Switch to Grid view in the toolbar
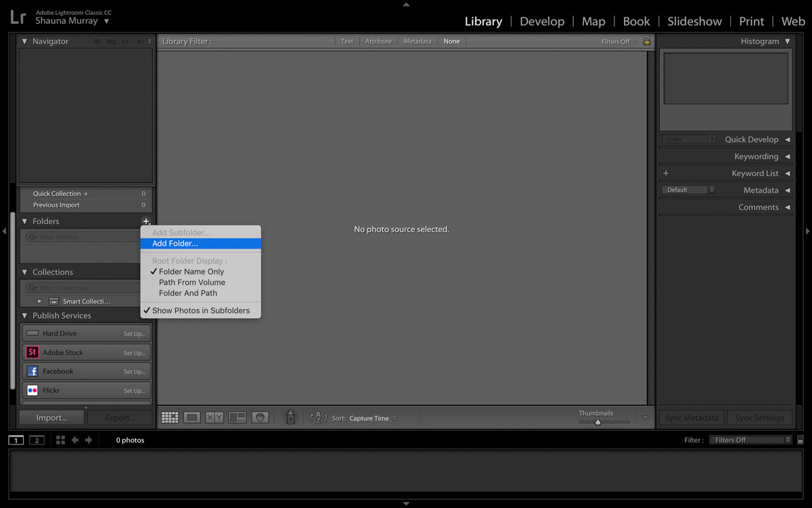 tap(170, 418)
